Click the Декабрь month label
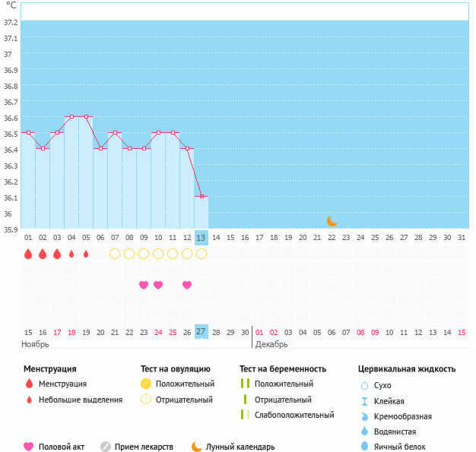476x452 pixels. [271, 344]
